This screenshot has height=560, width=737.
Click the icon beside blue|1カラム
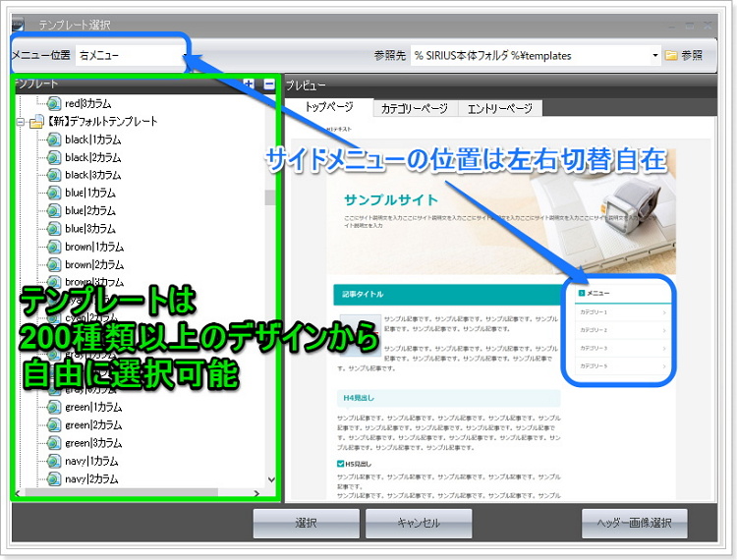pos(54,193)
